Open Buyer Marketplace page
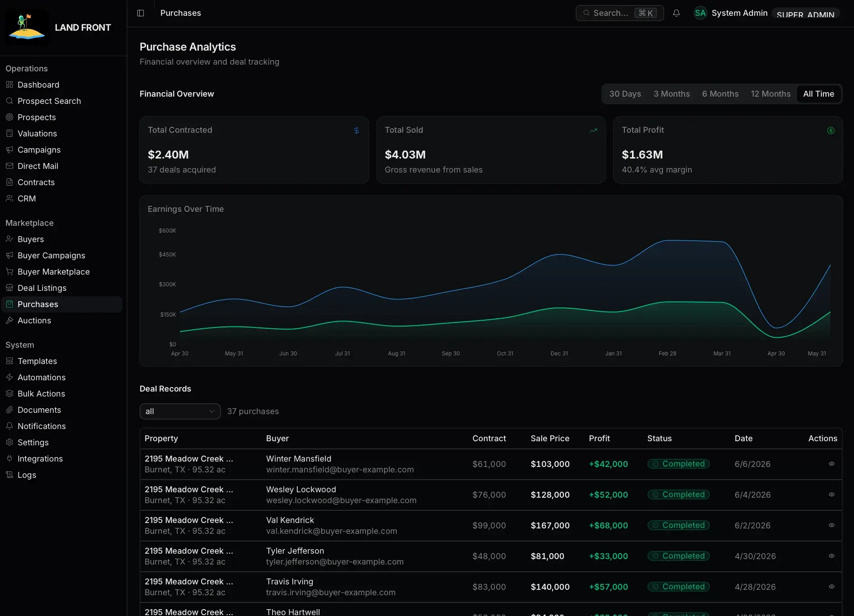This screenshot has height=616, width=854. [x=62, y=272]
